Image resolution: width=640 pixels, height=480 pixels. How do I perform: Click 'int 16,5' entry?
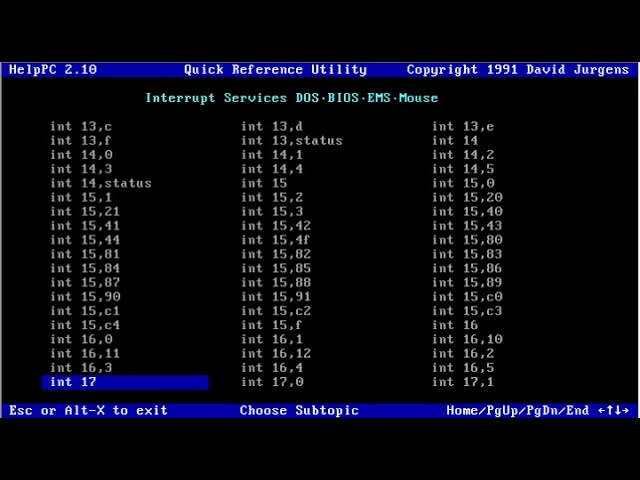[463, 368]
